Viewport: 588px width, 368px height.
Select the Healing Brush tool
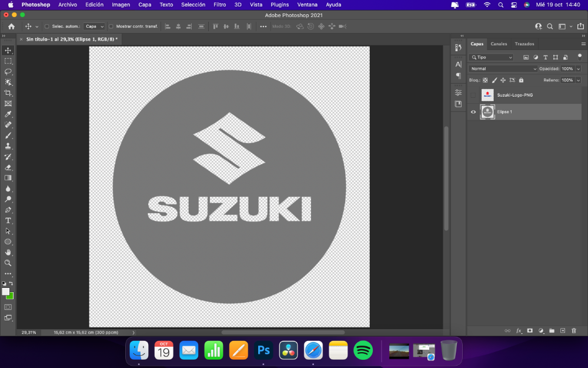[x=8, y=125]
